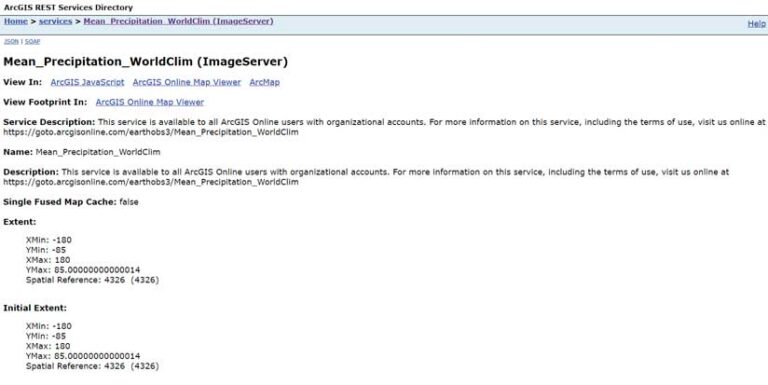Image resolution: width=768 pixels, height=385 pixels.
Task: Click the goto.arcgisonline.com URL under Service Description
Action: [151, 132]
